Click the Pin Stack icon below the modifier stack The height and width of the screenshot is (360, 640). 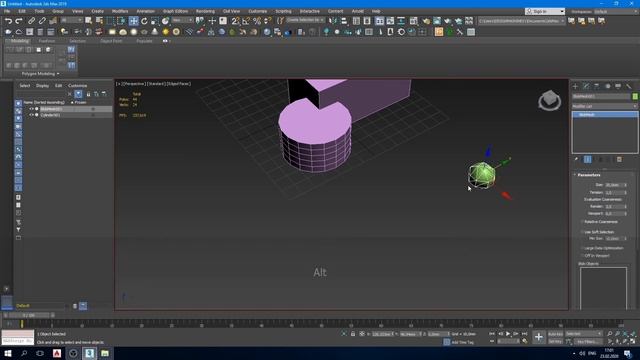click(576, 160)
